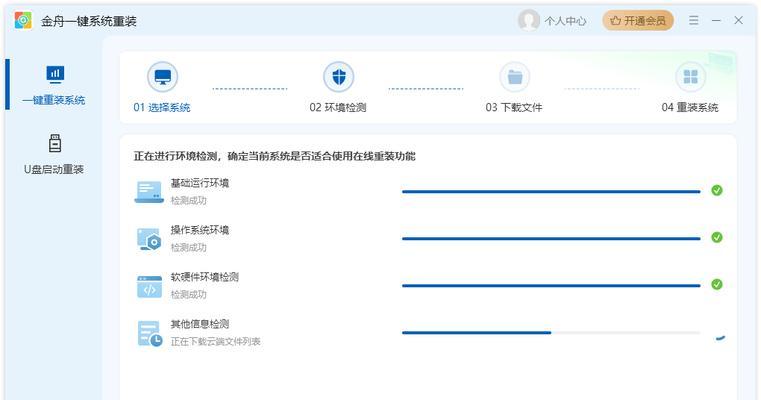
Task: Click the 02 环境检测 step label
Action: [338, 107]
